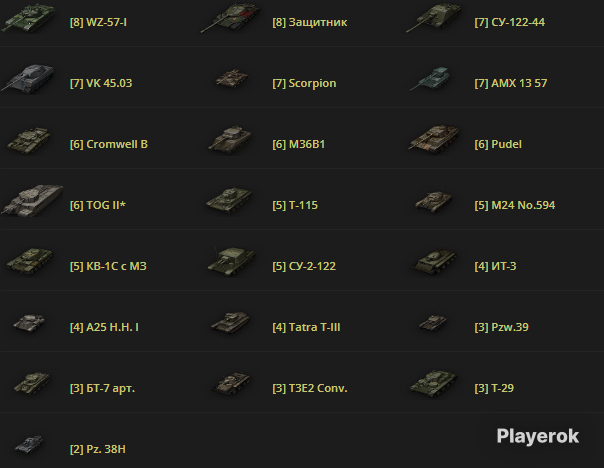Screen dimensions: 604x468
Task: Select the VK 45.03 tank icon
Action: coord(28,79)
